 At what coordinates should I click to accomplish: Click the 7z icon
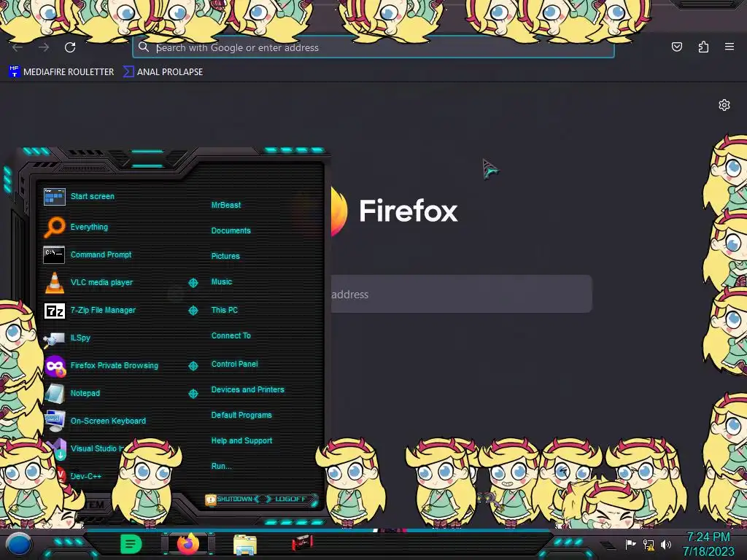point(54,311)
